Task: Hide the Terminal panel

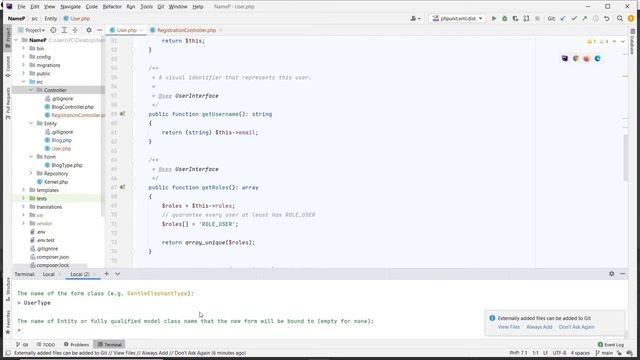Action: coord(622,274)
